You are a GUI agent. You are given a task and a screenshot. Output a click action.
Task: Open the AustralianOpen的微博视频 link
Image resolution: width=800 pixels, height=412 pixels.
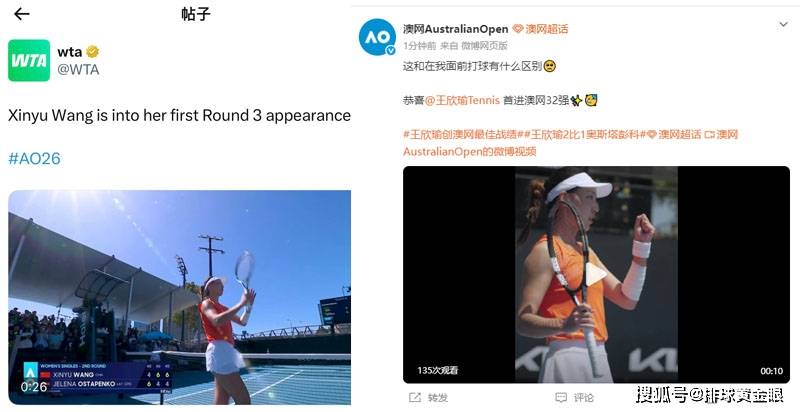[x=469, y=151]
